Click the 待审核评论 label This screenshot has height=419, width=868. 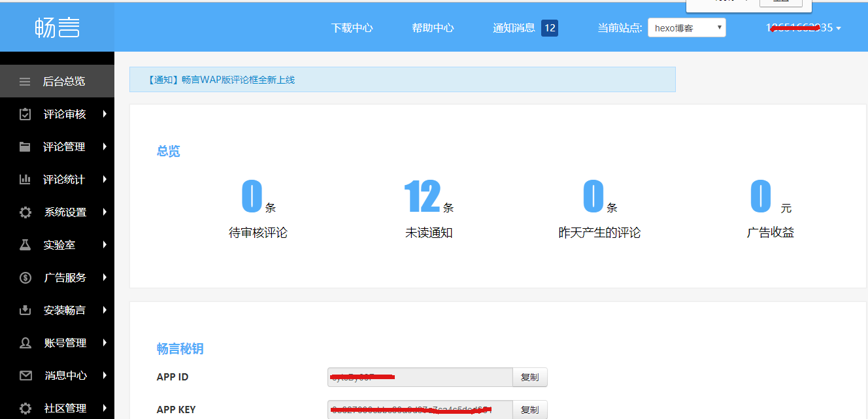[x=258, y=233]
